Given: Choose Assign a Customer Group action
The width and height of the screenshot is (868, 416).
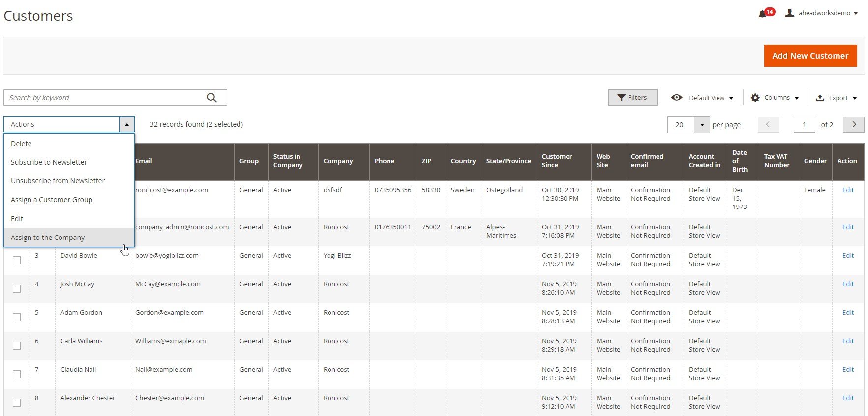Looking at the screenshot, I should (x=69, y=200).
